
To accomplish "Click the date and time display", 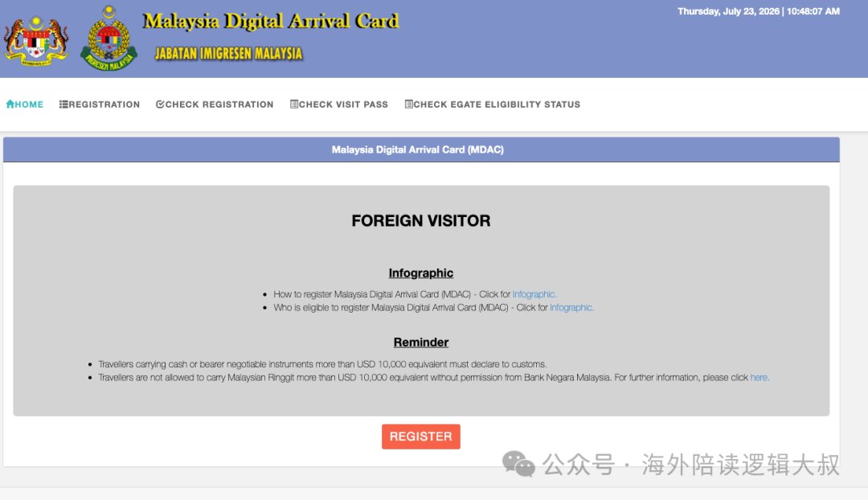I will click(759, 11).
